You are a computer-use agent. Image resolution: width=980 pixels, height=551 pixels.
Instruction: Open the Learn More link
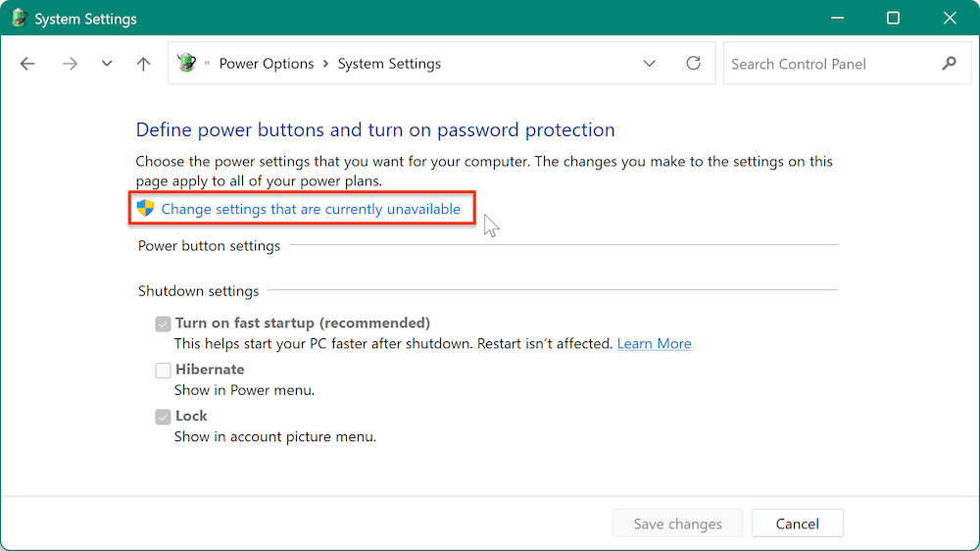[x=654, y=343]
